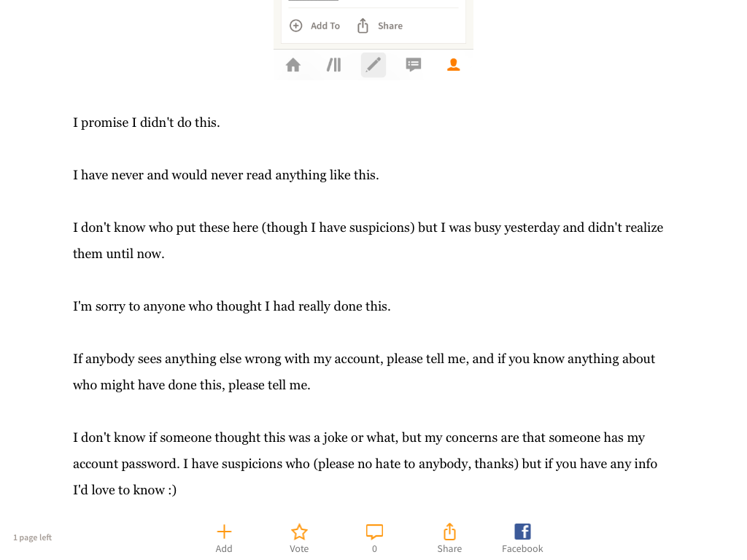Share via the Facebook logo icon
747x560 pixels.
point(522,532)
